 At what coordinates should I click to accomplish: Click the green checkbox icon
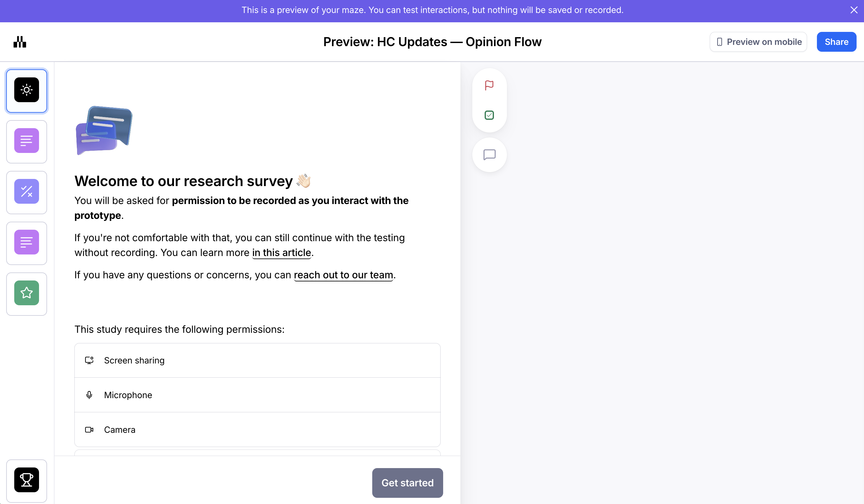coord(489,115)
